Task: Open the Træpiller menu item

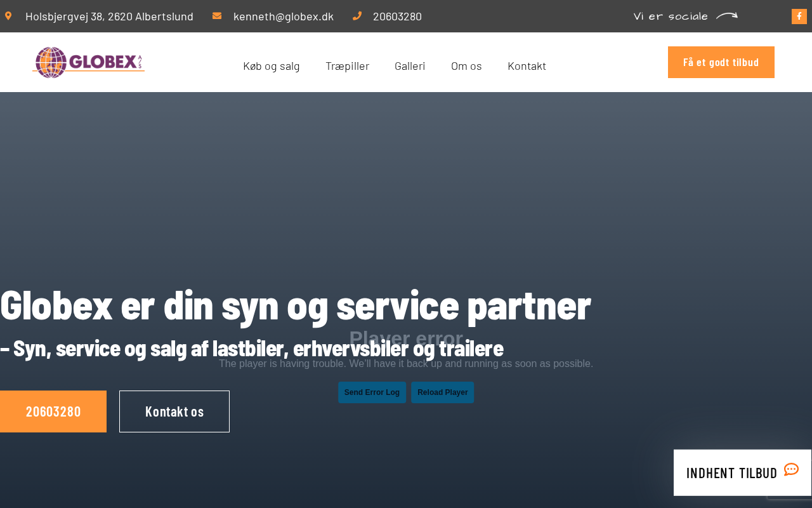Action: tap(347, 66)
